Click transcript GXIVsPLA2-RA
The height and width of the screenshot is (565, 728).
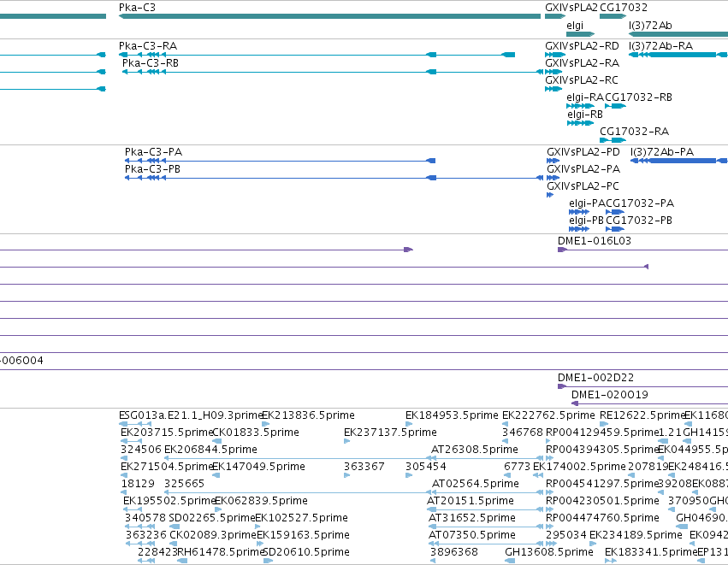click(x=553, y=72)
